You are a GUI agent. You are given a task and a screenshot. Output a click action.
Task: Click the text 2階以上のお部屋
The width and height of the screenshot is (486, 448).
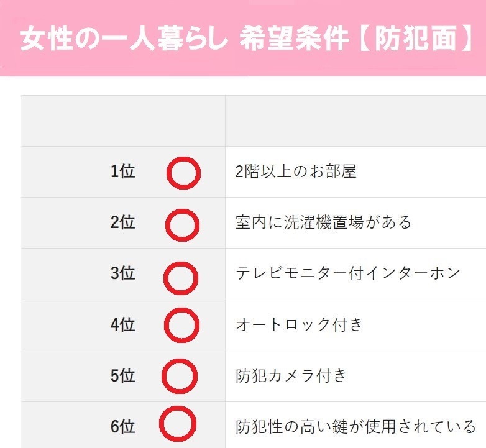point(296,171)
